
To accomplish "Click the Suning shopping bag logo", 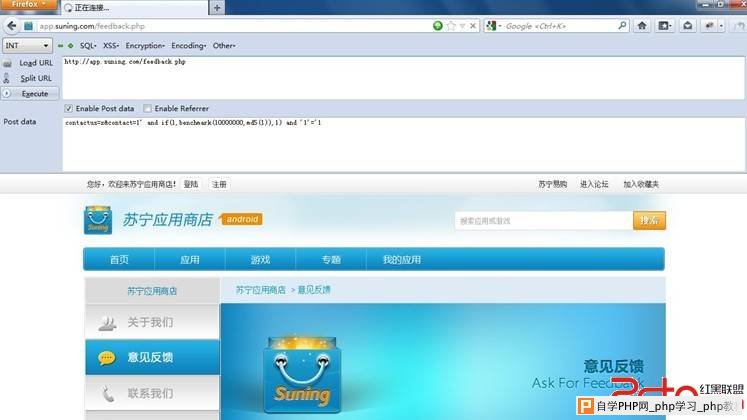I will pyautogui.click(x=98, y=220).
